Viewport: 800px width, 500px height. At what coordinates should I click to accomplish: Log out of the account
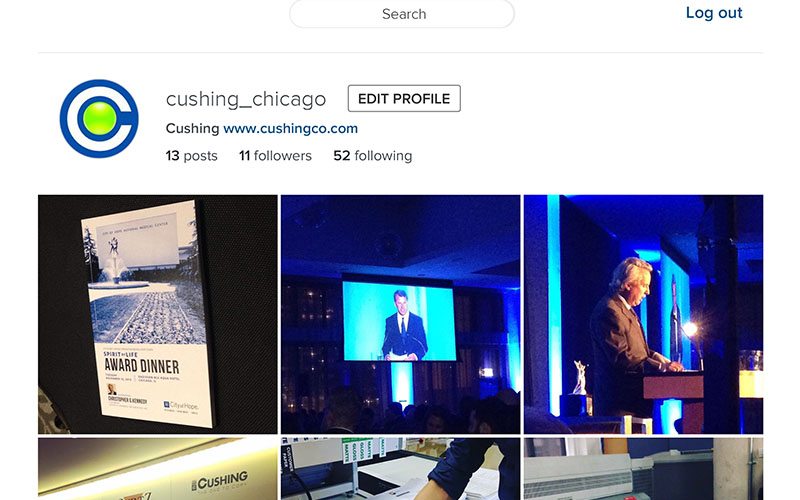[x=714, y=13]
